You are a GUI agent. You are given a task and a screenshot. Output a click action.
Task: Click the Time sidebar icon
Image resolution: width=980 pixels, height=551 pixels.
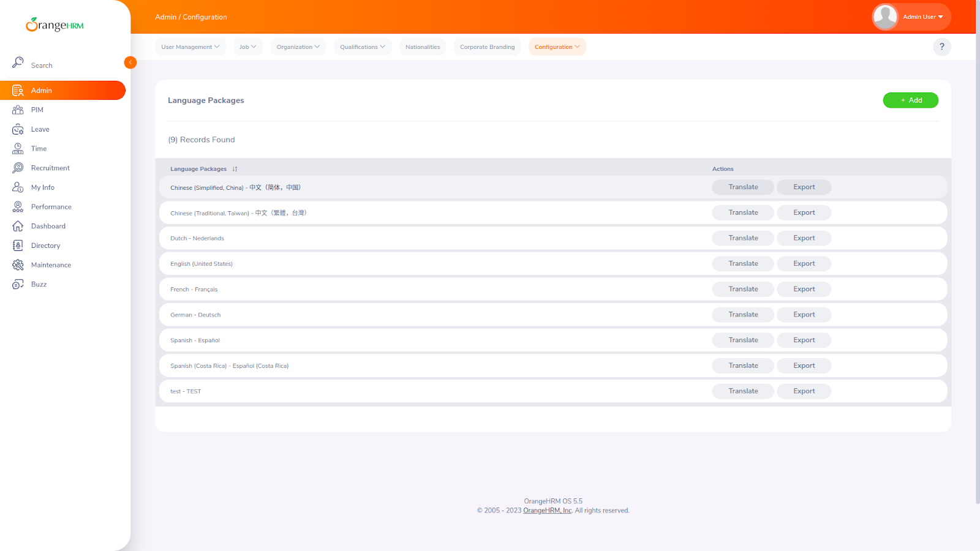coord(18,149)
